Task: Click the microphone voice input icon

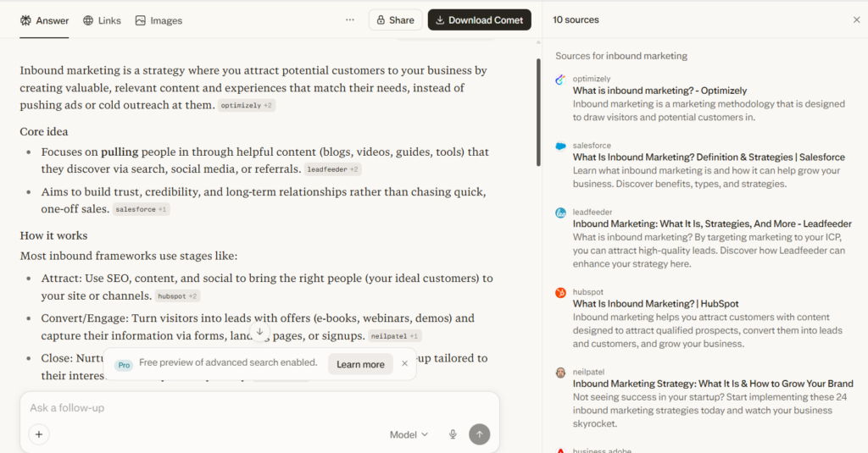Action: [453, 434]
